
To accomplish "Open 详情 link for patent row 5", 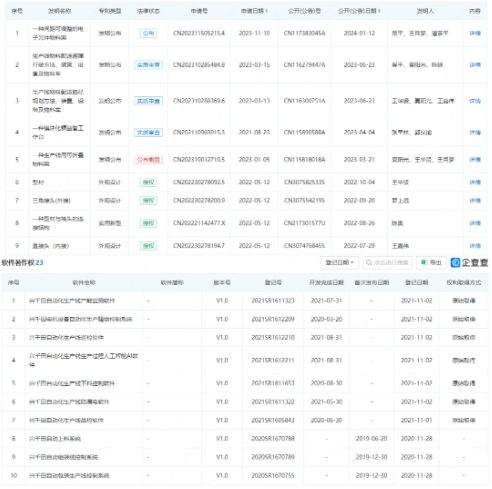I will coord(475,160).
